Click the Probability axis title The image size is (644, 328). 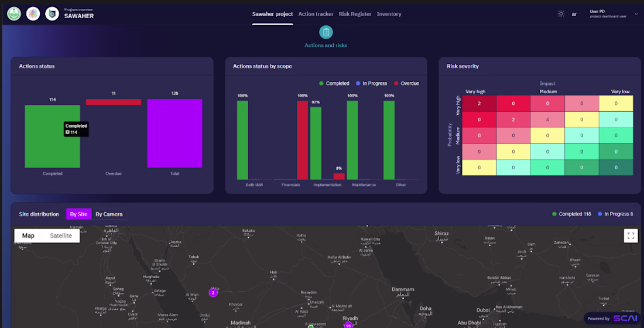[450, 135]
